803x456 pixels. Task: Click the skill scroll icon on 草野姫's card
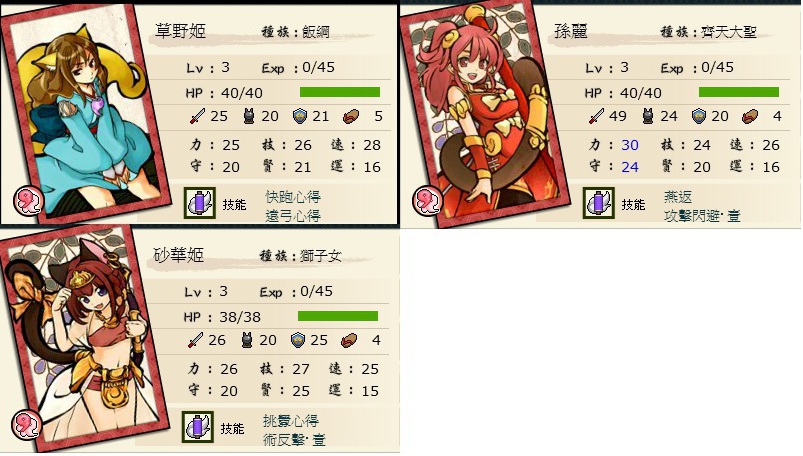coord(199,203)
